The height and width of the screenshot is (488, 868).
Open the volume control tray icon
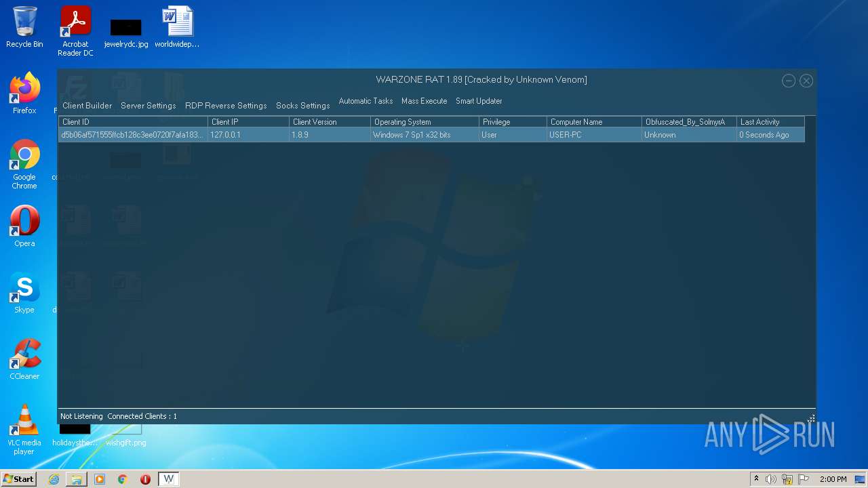click(771, 479)
